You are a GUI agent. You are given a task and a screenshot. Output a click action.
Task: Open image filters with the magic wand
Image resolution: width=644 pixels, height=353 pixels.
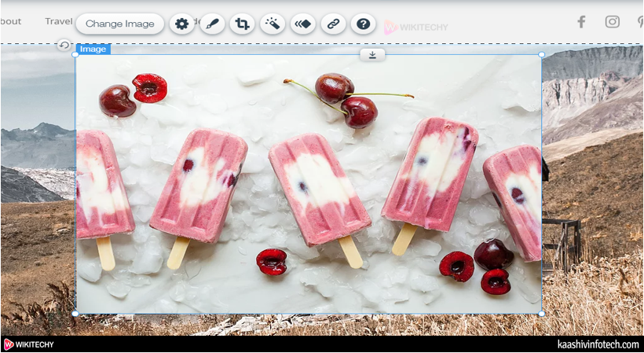pos(273,24)
